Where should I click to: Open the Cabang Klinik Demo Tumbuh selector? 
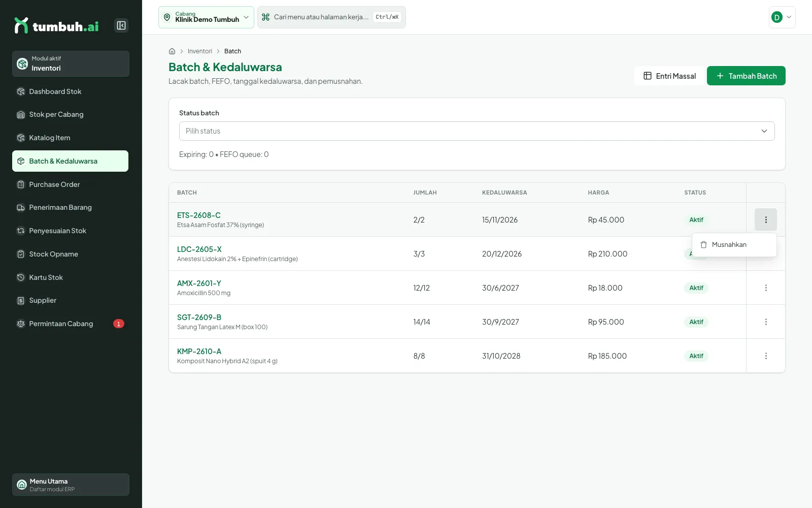click(x=206, y=17)
